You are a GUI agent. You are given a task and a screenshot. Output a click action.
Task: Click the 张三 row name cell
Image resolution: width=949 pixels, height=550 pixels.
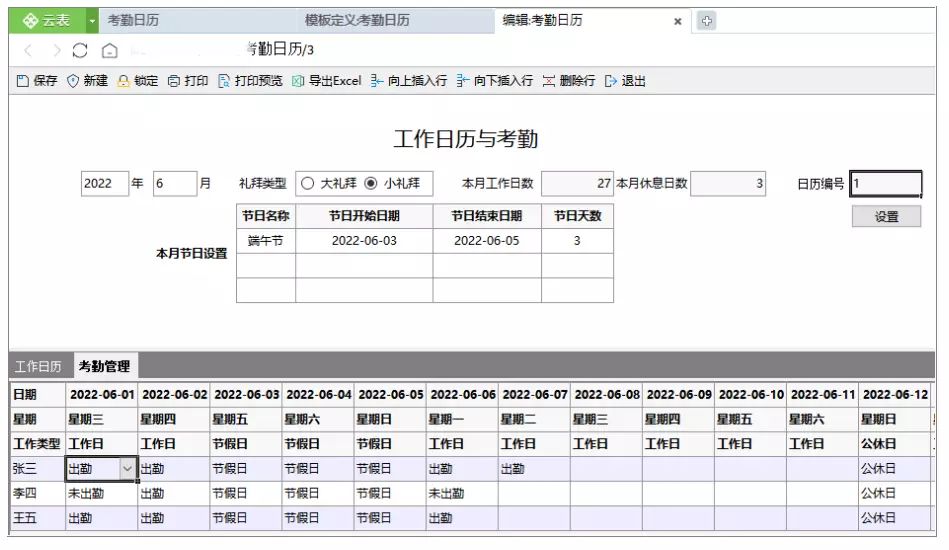38,469
